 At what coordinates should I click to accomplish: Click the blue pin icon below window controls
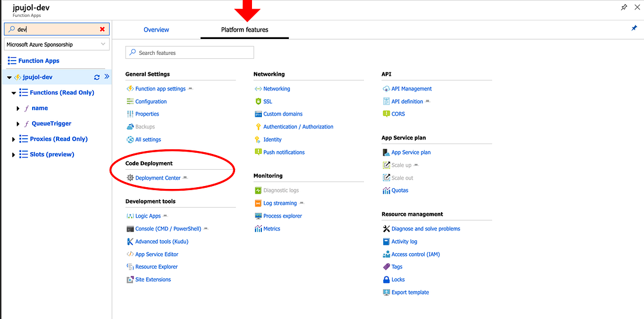point(634,29)
